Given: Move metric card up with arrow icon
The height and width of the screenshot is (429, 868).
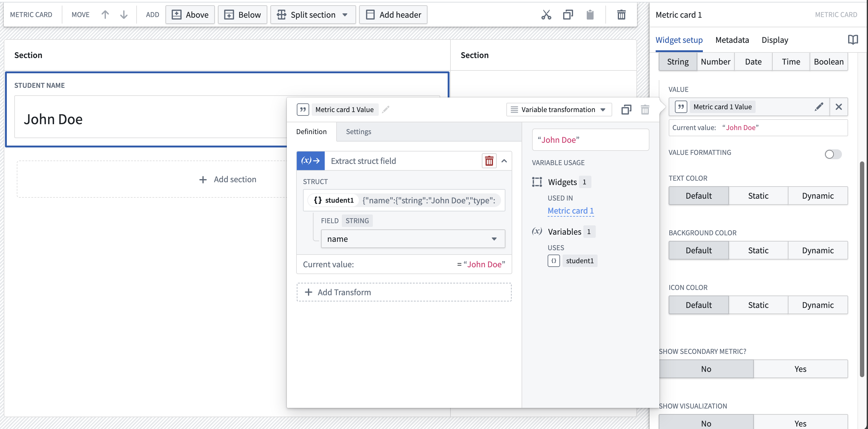Looking at the screenshot, I should pos(105,15).
